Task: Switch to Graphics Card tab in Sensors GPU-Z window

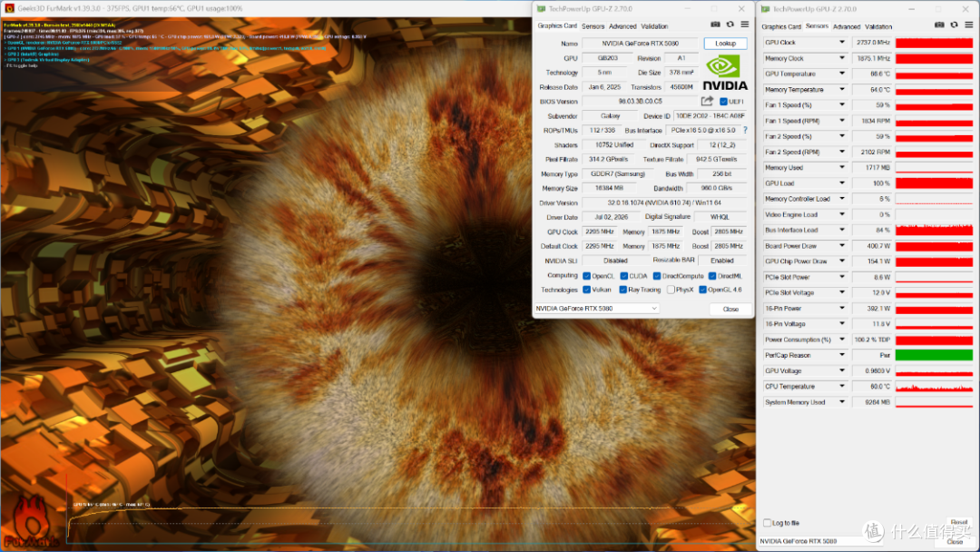Action: [x=781, y=27]
